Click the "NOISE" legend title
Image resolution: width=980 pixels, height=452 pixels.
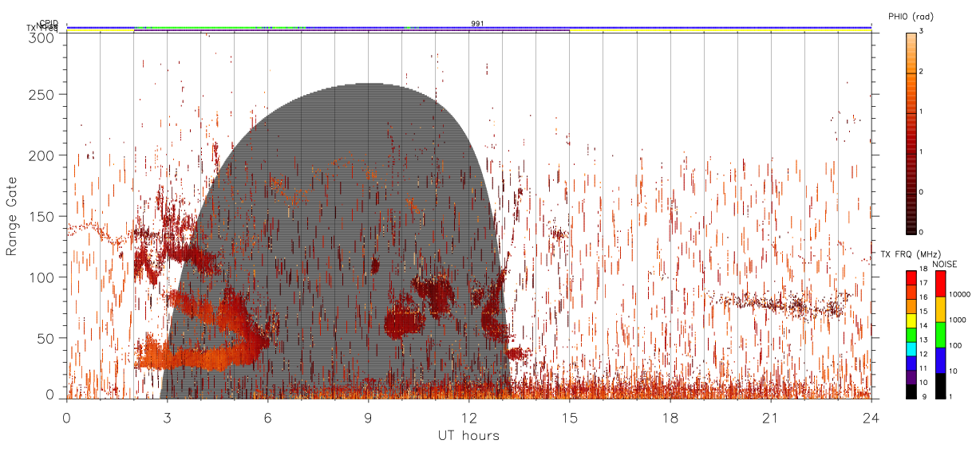coord(945,263)
